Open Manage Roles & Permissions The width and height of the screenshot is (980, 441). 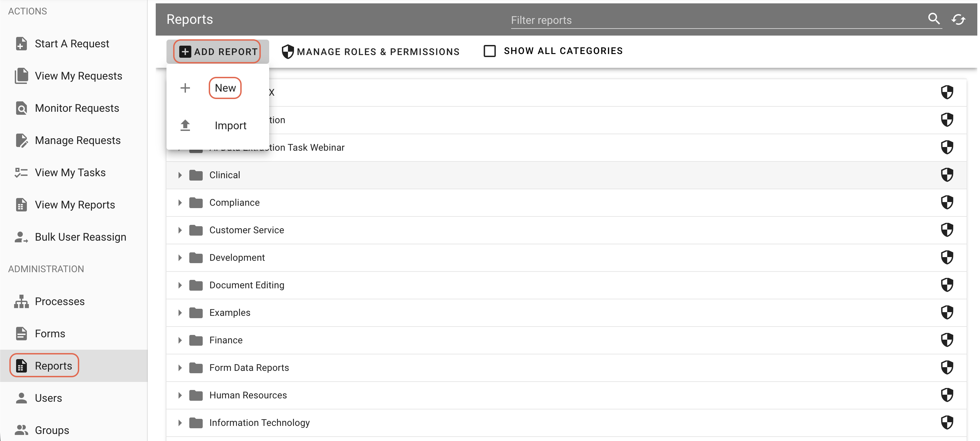[371, 51]
